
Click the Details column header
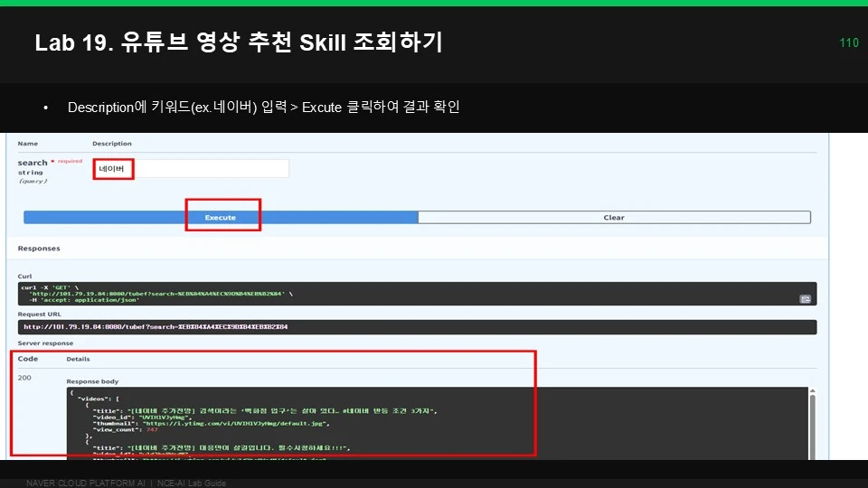(x=78, y=359)
